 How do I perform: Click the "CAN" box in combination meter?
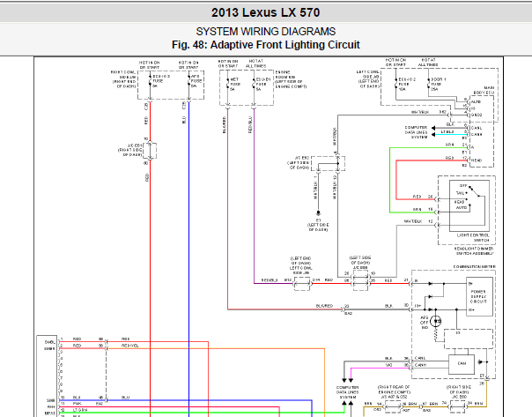coord(462,363)
